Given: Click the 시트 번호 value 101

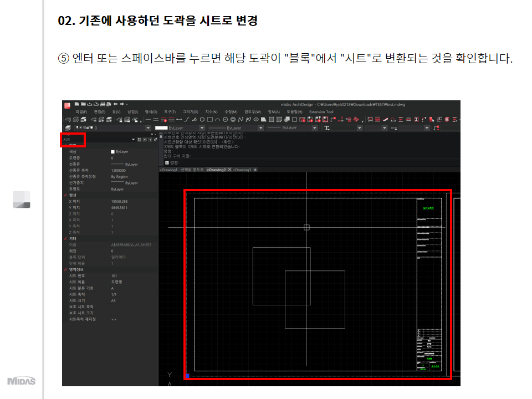Looking at the screenshot, I should coord(114,276).
